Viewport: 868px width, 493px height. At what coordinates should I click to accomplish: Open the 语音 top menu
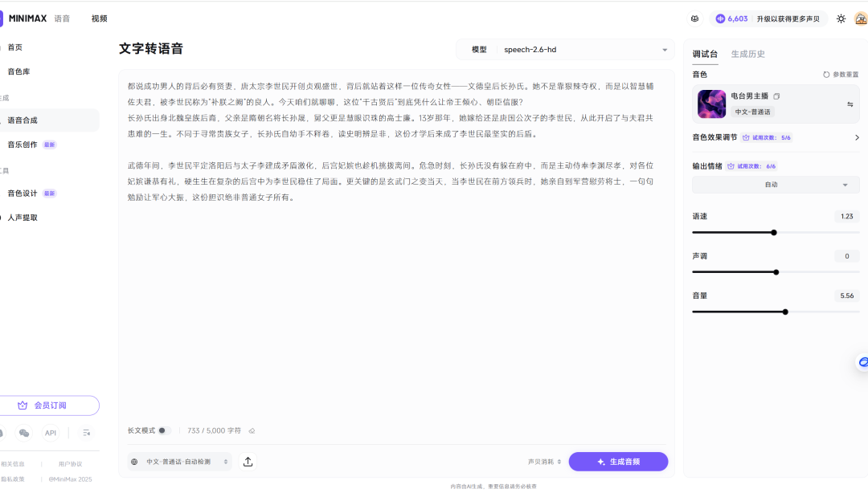[x=62, y=18]
